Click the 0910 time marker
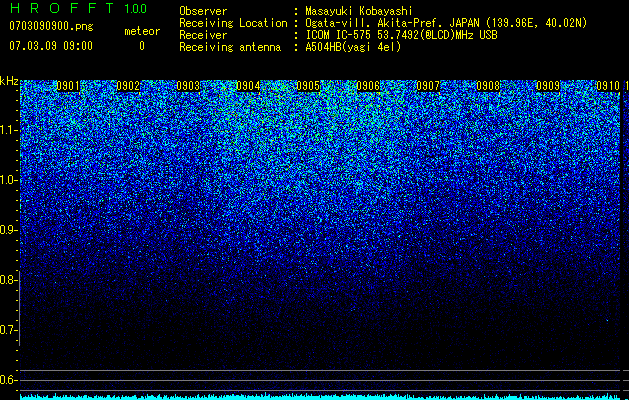The height and width of the screenshot is (400, 629). tap(608, 86)
